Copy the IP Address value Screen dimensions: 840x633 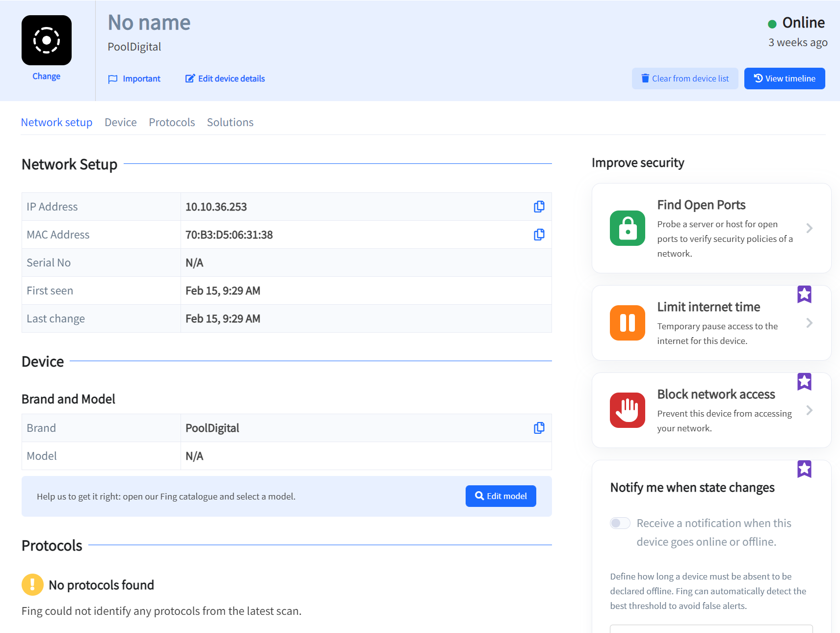pyautogui.click(x=539, y=207)
